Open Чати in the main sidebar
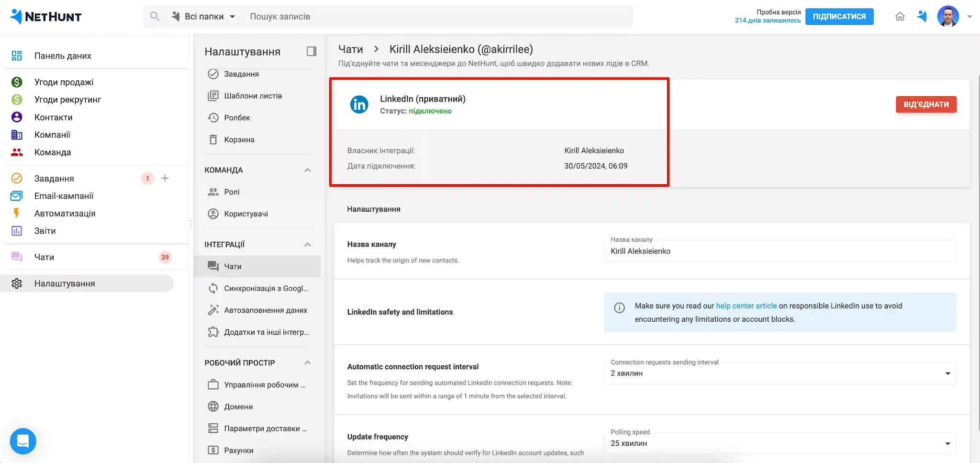The width and height of the screenshot is (980, 463). click(x=44, y=257)
